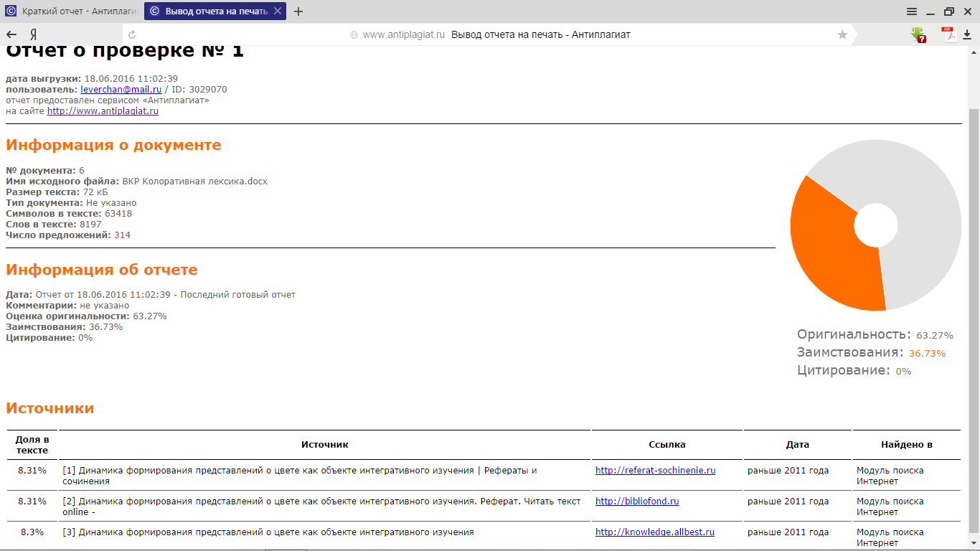Click the browser back arrow

(11, 34)
